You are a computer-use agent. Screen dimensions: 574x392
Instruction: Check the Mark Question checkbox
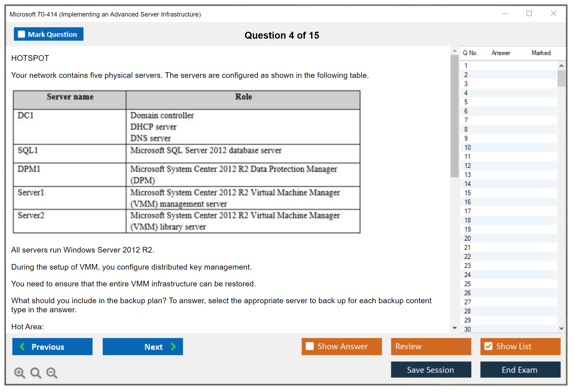click(21, 34)
